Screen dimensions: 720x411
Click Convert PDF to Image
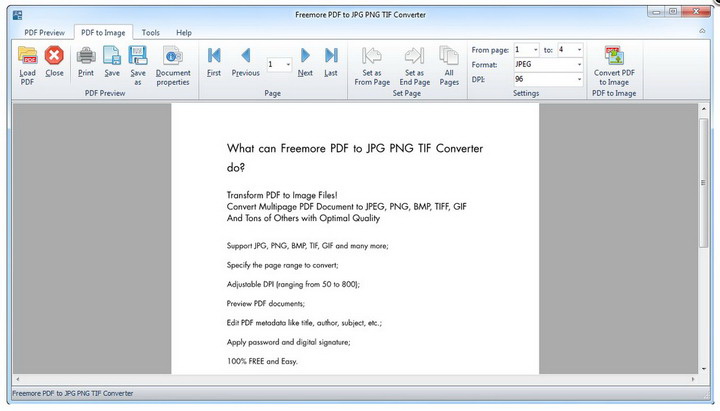coord(614,66)
